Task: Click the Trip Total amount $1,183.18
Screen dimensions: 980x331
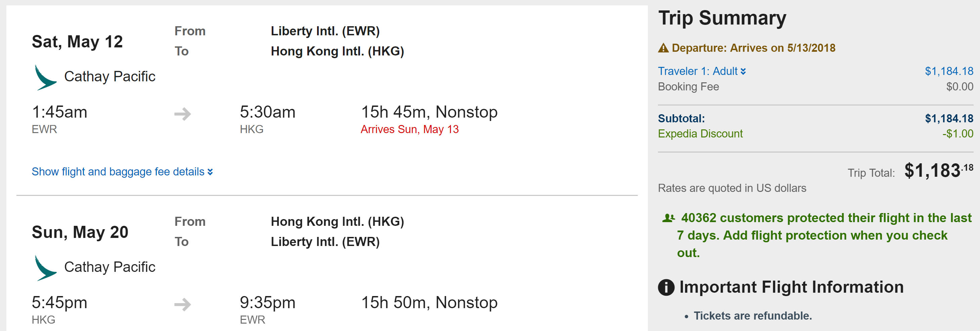Action: pyautogui.click(x=938, y=170)
